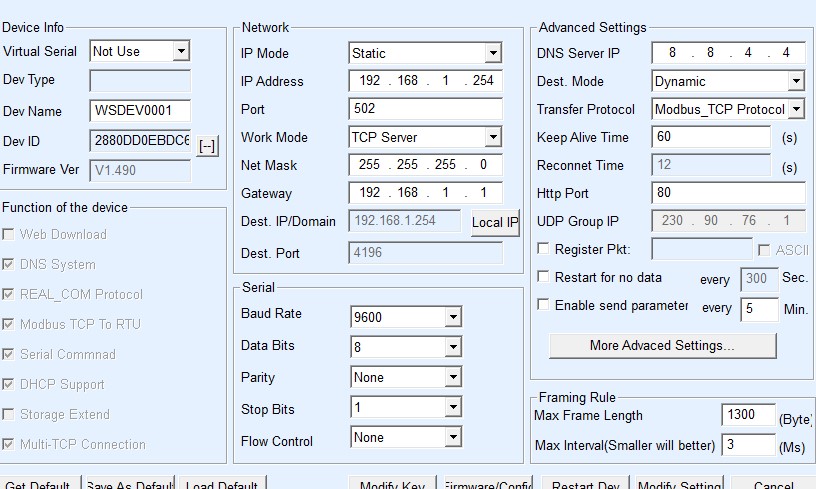Focus the Dev Name text field
816x489 pixels.
[x=140, y=111]
